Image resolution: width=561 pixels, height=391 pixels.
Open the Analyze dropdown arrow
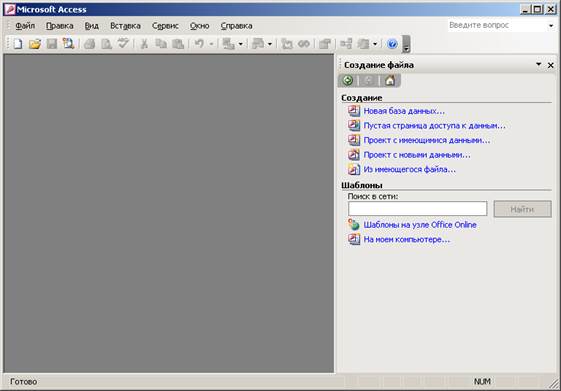pos(270,44)
